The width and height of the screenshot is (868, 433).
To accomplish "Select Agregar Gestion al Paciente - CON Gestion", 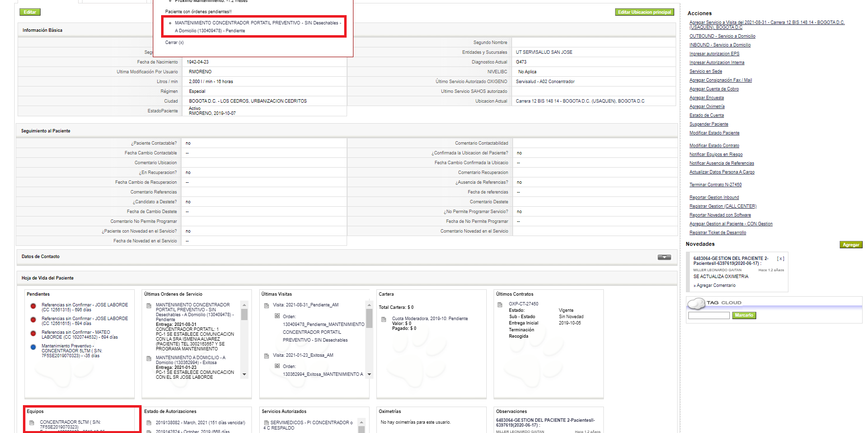I will tap(731, 224).
